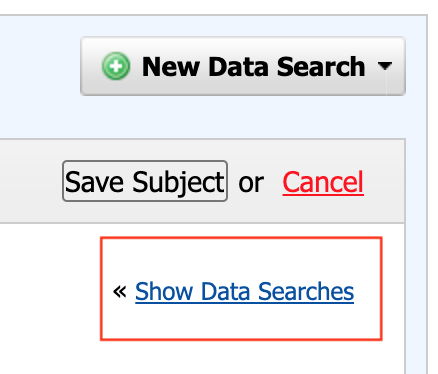Click the green plus icon
Viewport: 438px width, 374px height.
point(116,66)
